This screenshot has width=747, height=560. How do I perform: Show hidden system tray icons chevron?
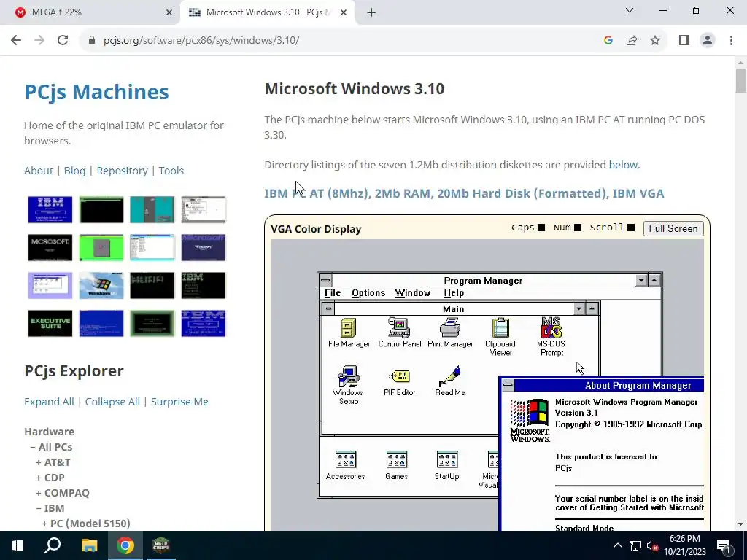tap(617, 545)
